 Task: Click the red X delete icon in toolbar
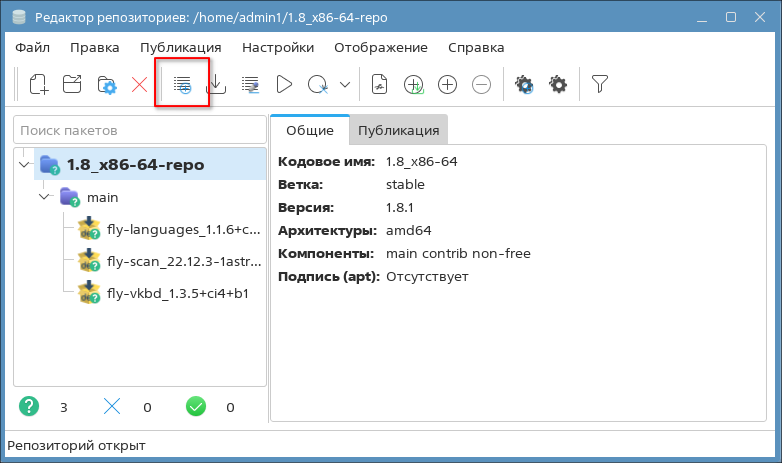(139, 85)
